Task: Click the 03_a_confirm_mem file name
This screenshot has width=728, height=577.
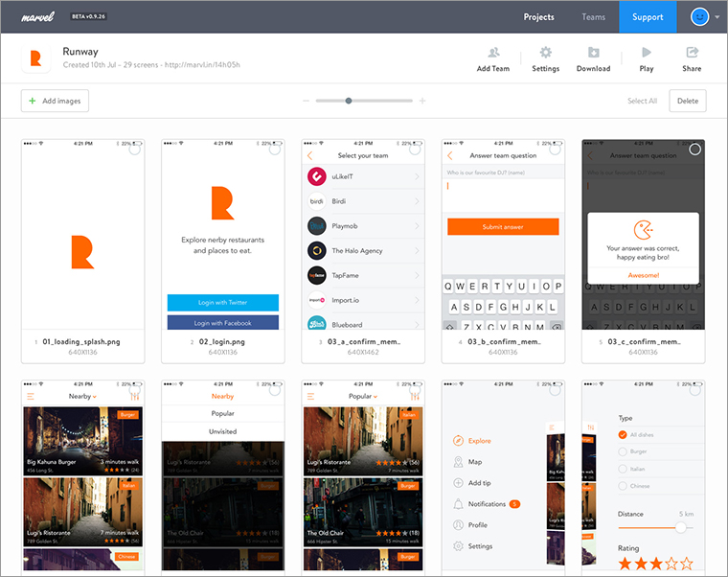Action: coord(364,341)
